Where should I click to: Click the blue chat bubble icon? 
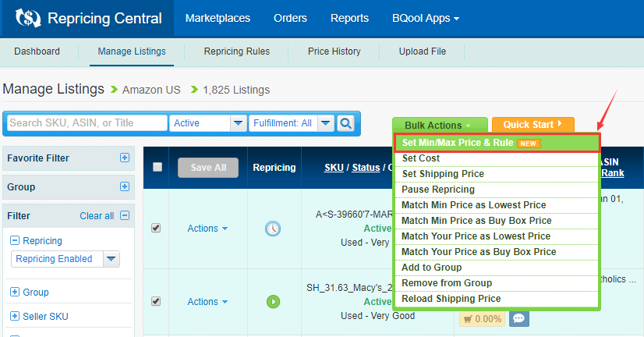519,318
